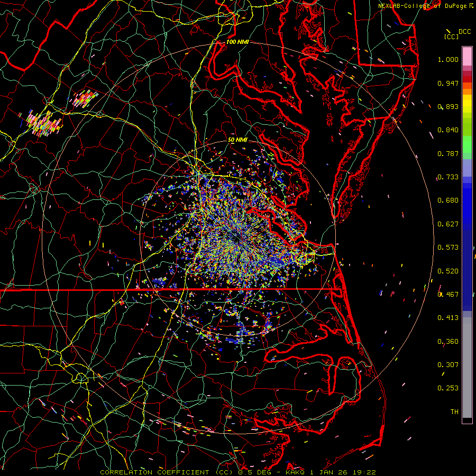The width and height of the screenshot is (476, 476).
Task: Click the bright green segment of the color bar
Action: click(467, 144)
